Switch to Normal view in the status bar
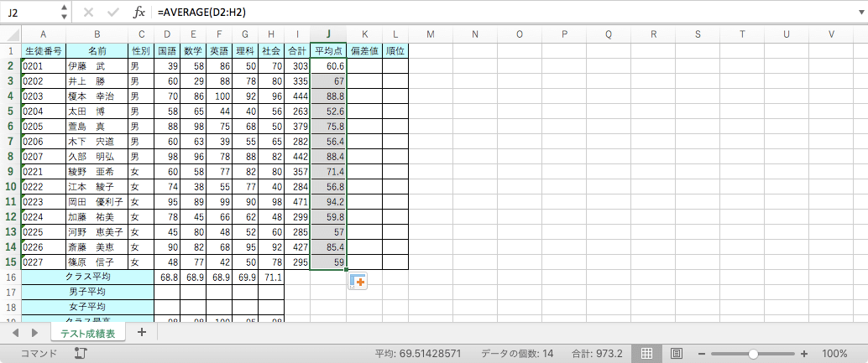The height and width of the screenshot is (363, 868). 646,353
